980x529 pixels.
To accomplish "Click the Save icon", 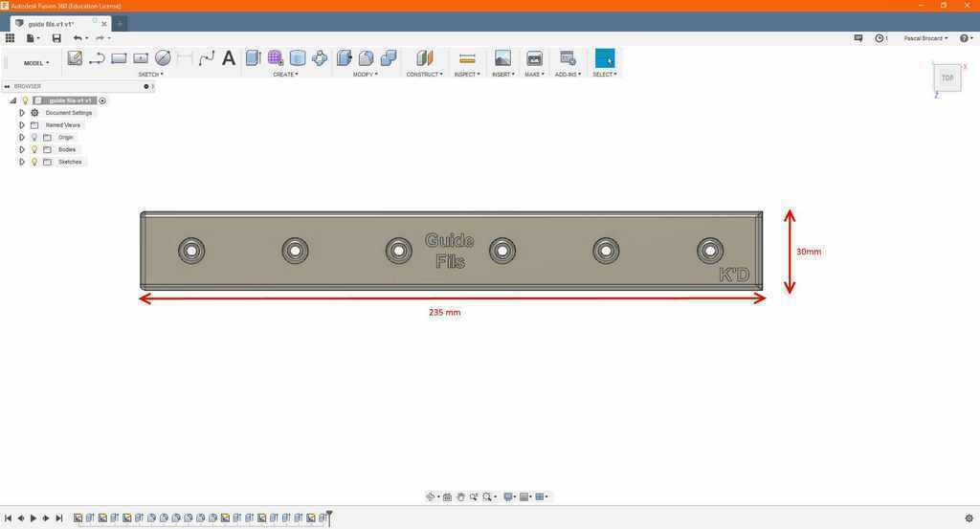I will point(56,38).
